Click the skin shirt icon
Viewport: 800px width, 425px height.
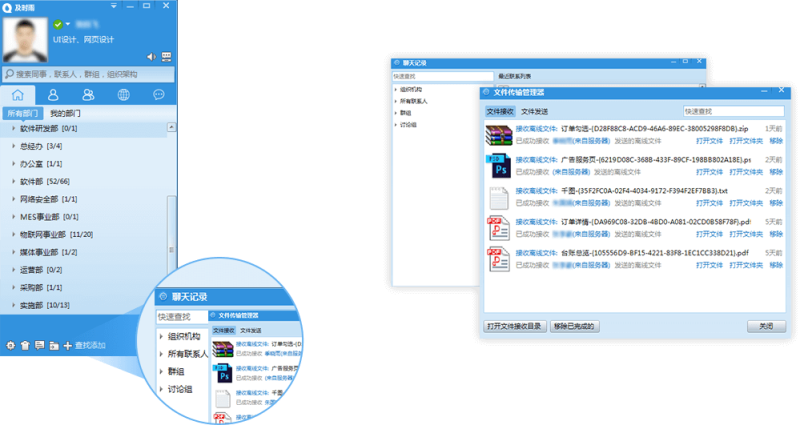tap(24, 345)
